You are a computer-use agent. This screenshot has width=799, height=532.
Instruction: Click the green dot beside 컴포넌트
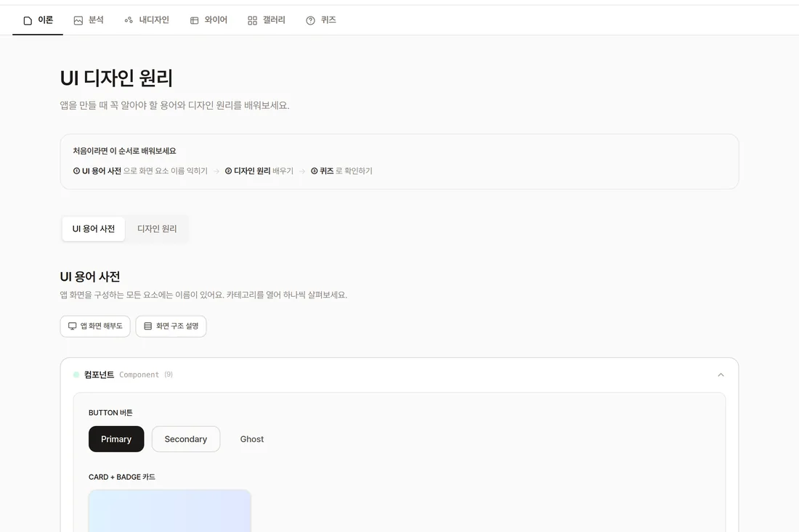(76, 375)
